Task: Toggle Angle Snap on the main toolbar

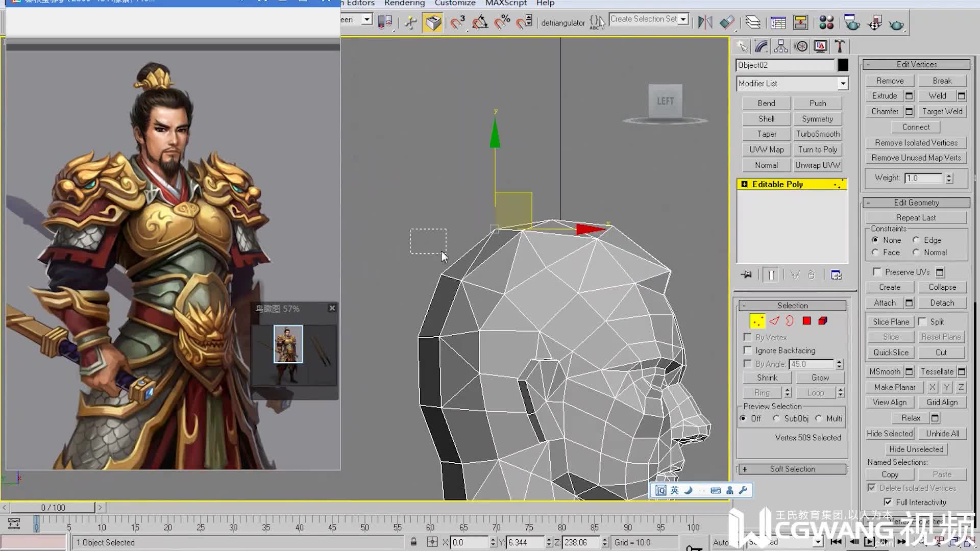Action: click(x=480, y=22)
